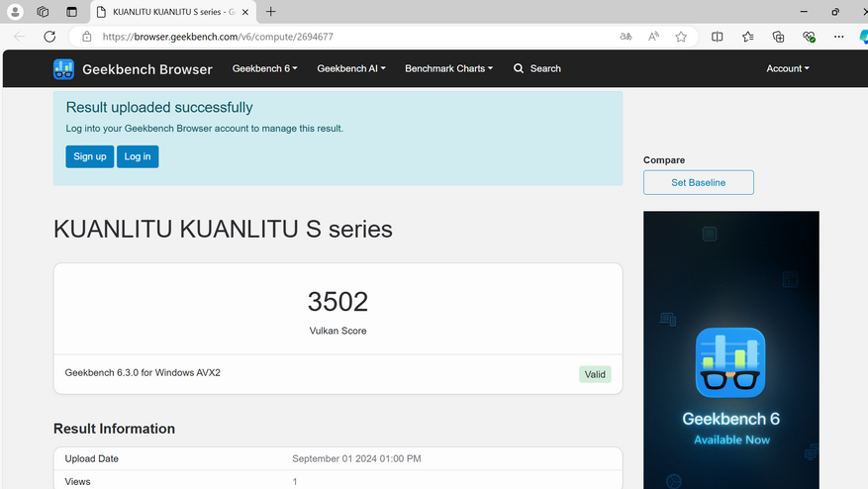Viewport: 868px width, 489px height.
Task: Select Result uploaded successfully message
Action: (159, 108)
